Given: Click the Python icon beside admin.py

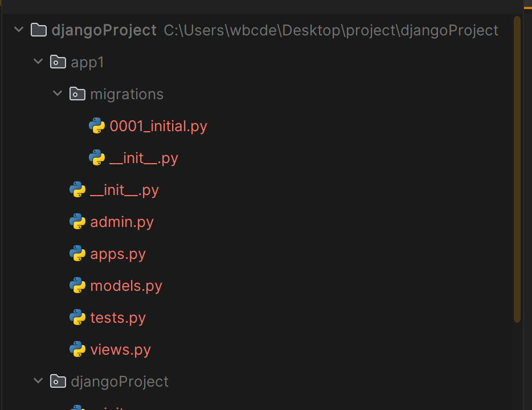Looking at the screenshot, I should (x=77, y=222).
